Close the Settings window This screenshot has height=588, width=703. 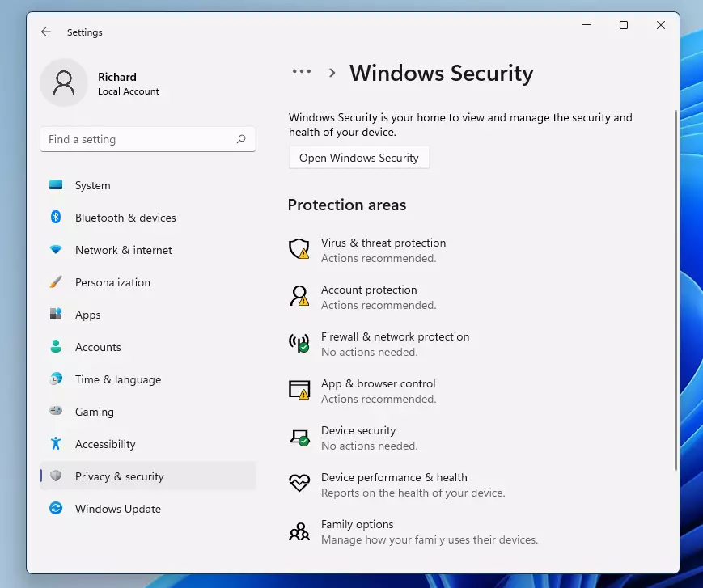(661, 25)
